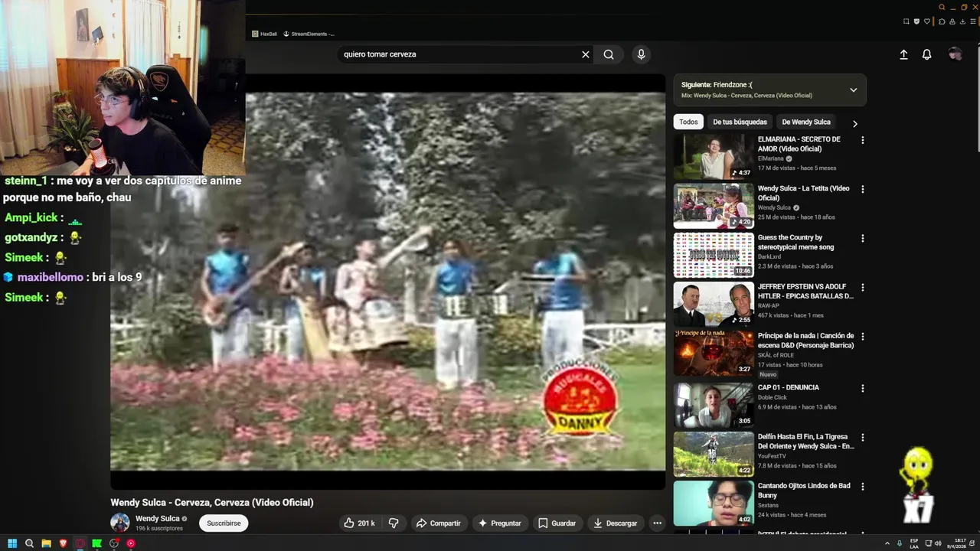Dislike the video with thumbs down
980x551 pixels.
coord(394,523)
